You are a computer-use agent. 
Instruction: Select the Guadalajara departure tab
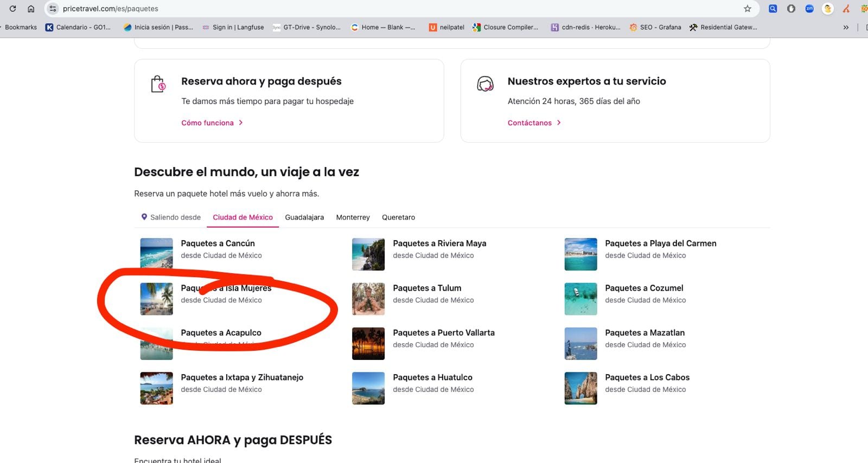coord(304,217)
